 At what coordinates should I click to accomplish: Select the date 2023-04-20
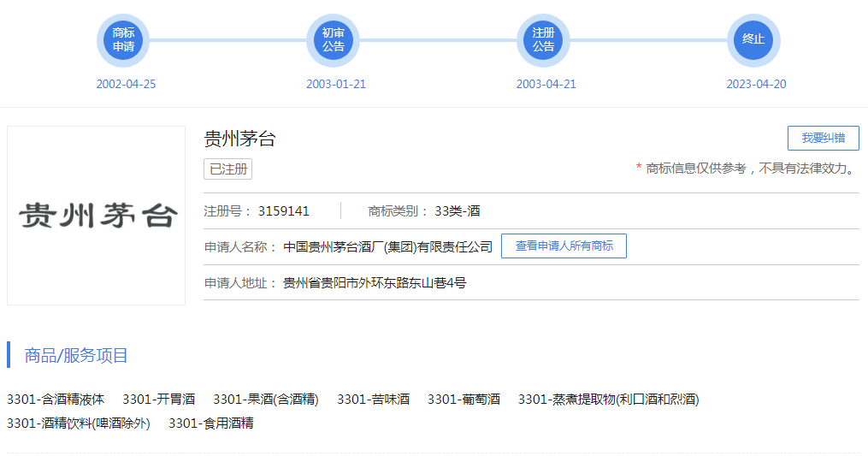[x=756, y=84]
